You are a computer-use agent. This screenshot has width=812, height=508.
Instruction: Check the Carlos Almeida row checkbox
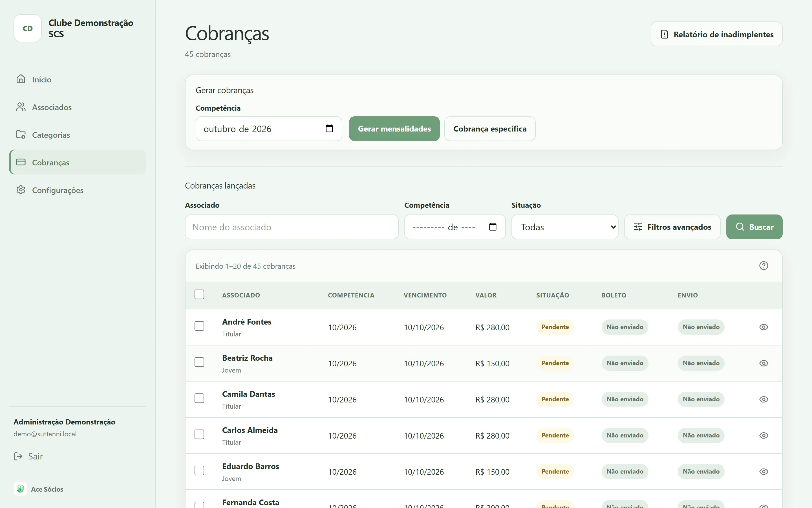click(199, 434)
